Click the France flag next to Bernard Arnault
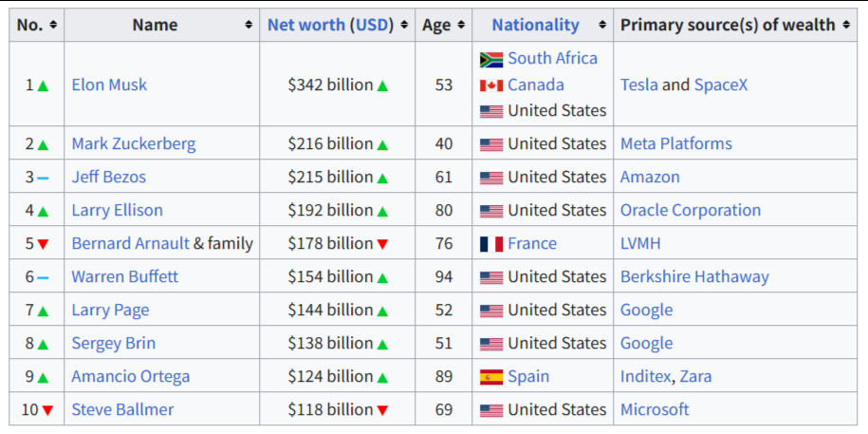Viewport: 868px width, 434px height. click(491, 244)
